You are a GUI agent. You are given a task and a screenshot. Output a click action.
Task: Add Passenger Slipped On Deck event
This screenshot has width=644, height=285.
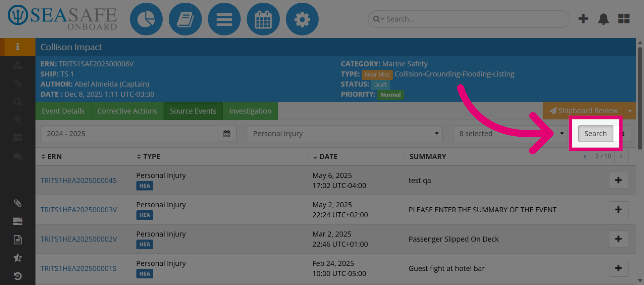pyautogui.click(x=619, y=239)
